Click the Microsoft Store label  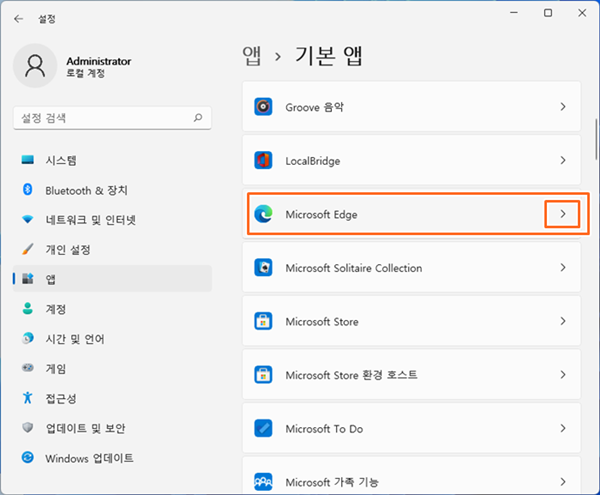coord(322,322)
